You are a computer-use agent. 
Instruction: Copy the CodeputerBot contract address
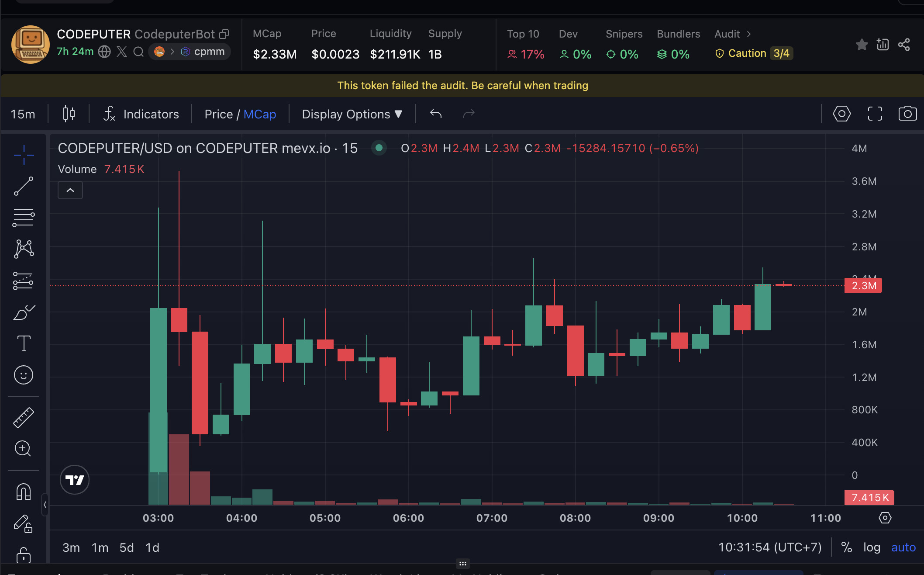coord(224,34)
